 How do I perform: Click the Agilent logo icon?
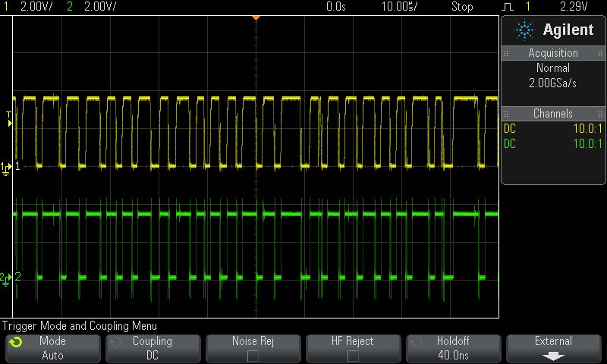click(x=524, y=30)
